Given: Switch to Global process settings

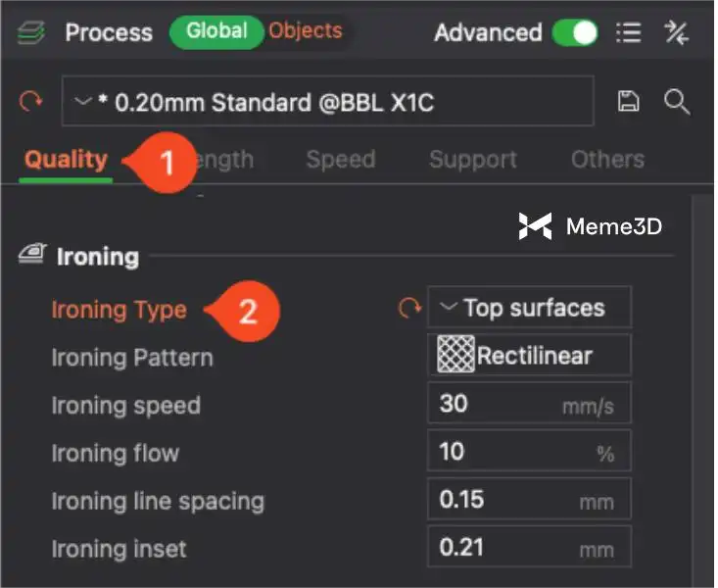Looking at the screenshot, I should (216, 31).
